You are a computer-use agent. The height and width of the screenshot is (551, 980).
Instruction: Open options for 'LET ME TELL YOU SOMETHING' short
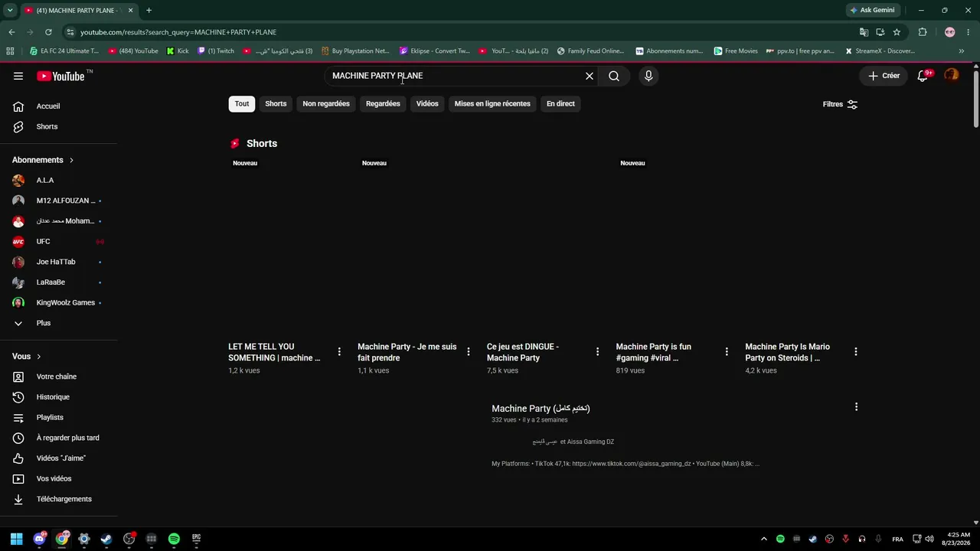coord(339,352)
